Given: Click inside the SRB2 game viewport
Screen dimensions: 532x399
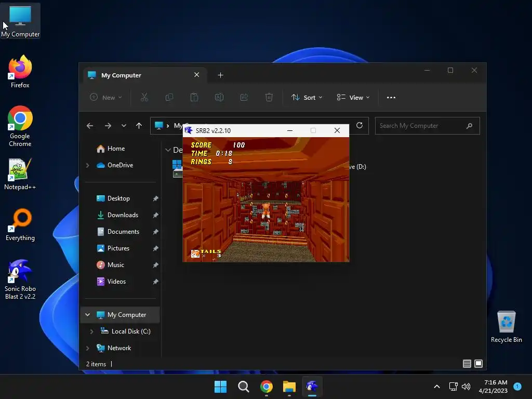Looking at the screenshot, I should coord(266,199).
